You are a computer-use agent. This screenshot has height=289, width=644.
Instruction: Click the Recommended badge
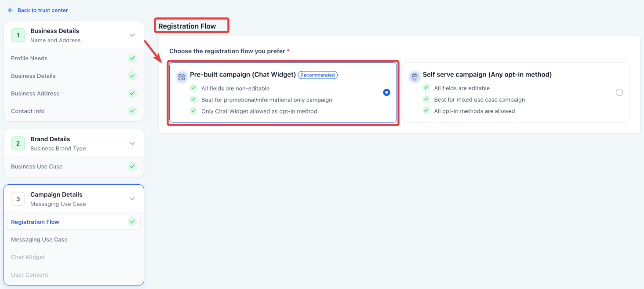point(317,75)
